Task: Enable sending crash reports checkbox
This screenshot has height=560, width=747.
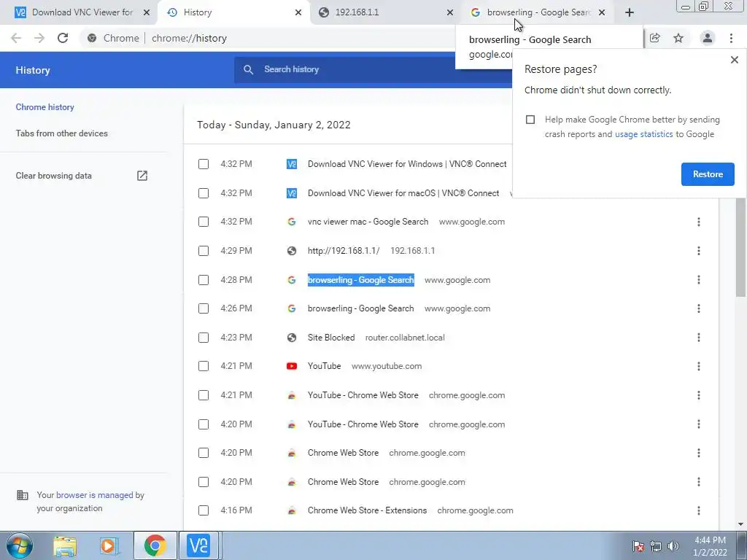Action: pyautogui.click(x=530, y=120)
